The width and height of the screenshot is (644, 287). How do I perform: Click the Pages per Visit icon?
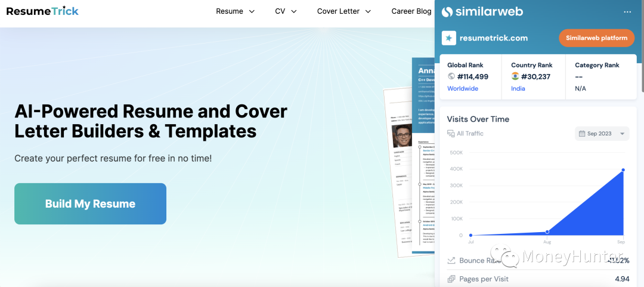click(451, 279)
